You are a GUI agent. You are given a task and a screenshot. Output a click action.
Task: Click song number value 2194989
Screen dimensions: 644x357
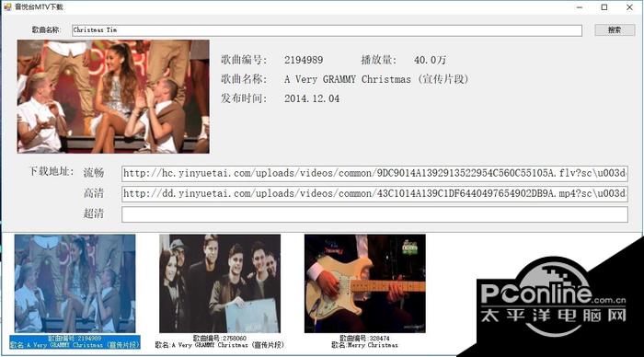pyautogui.click(x=304, y=60)
